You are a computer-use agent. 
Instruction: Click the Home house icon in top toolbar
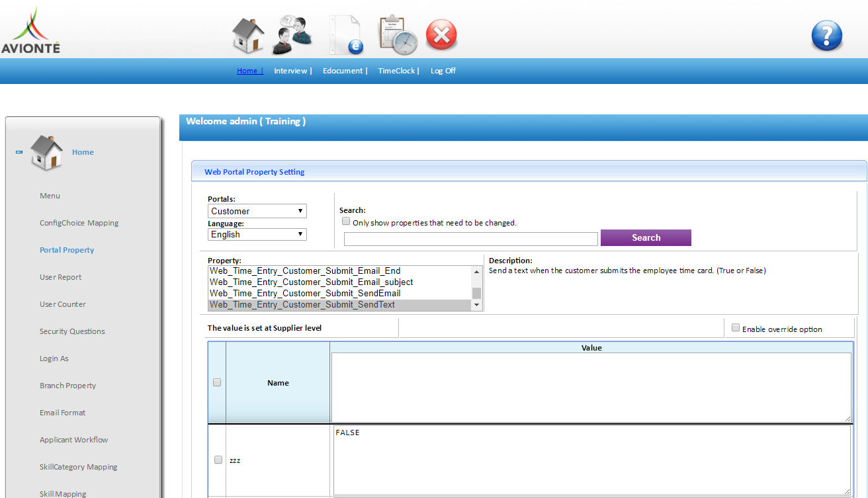pos(248,36)
